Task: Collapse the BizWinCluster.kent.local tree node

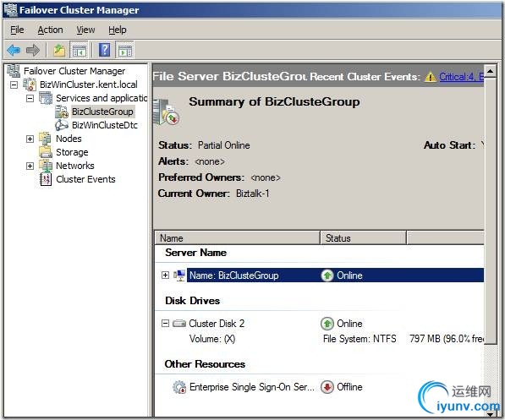Action: [14, 85]
